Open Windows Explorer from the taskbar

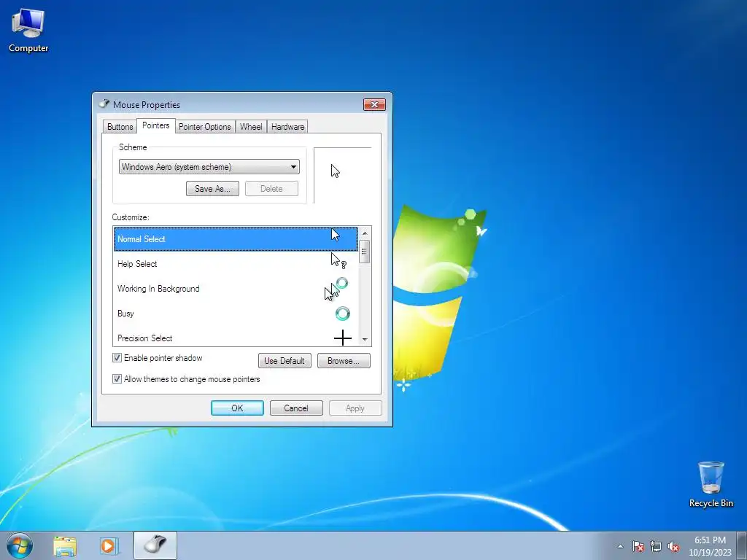click(65, 546)
